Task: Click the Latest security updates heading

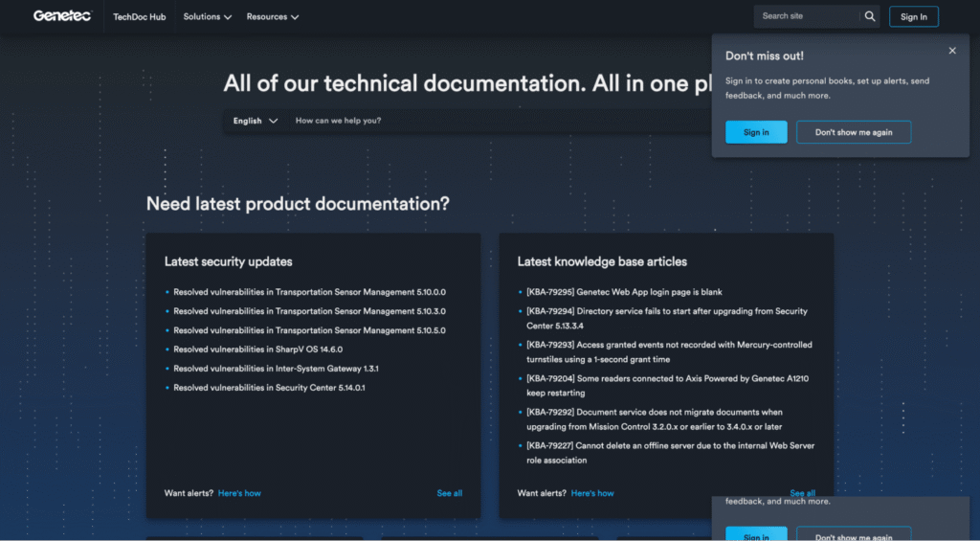Action: pyautogui.click(x=228, y=262)
